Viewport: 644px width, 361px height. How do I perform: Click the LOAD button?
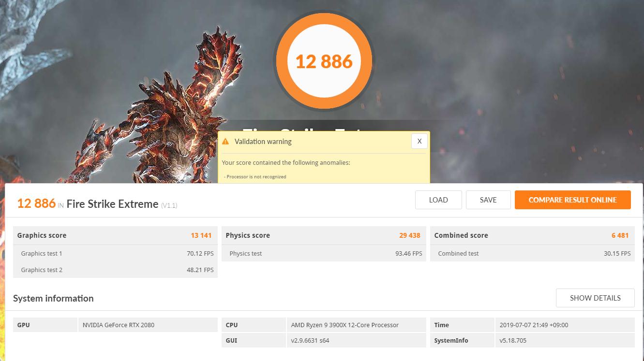[x=438, y=200]
